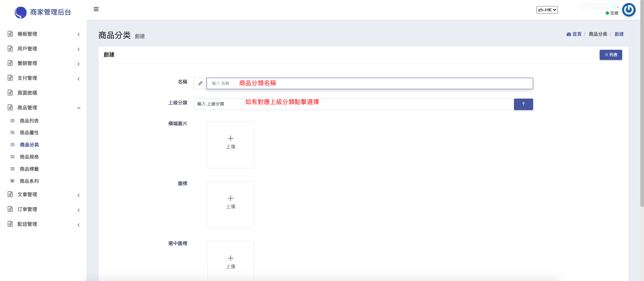Click the document icon next to 用戶管理

pyautogui.click(x=10, y=48)
